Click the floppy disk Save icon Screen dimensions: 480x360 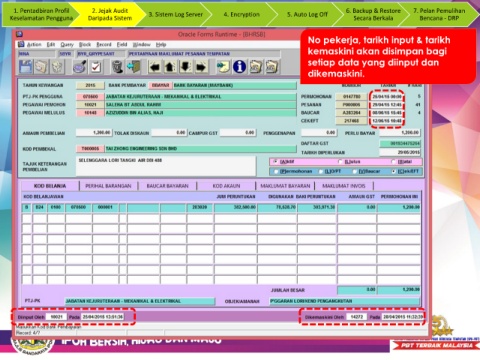click(x=26, y=67)
